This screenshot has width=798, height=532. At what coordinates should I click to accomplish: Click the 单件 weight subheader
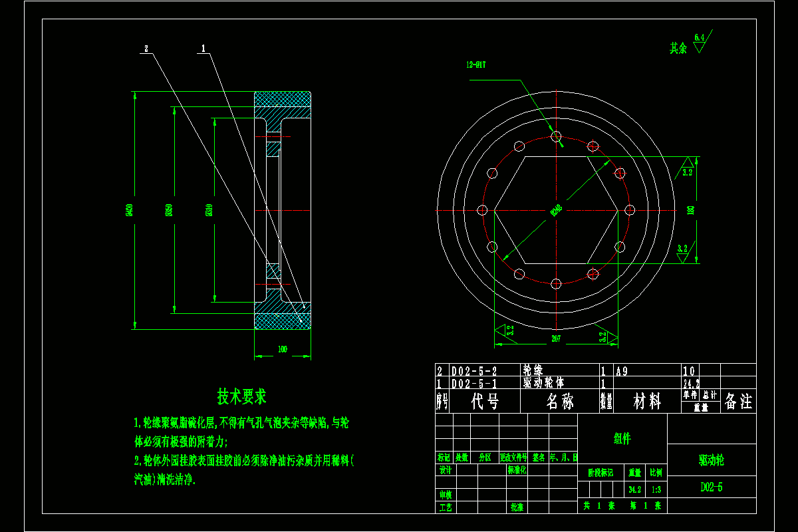click(x=690, y=395)
